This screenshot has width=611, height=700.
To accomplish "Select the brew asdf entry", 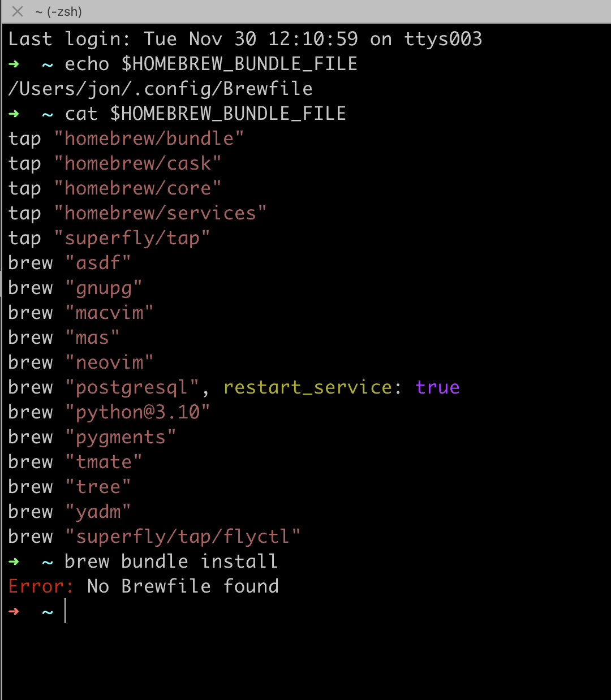I will pyautogui.click(x=68, y=263).
